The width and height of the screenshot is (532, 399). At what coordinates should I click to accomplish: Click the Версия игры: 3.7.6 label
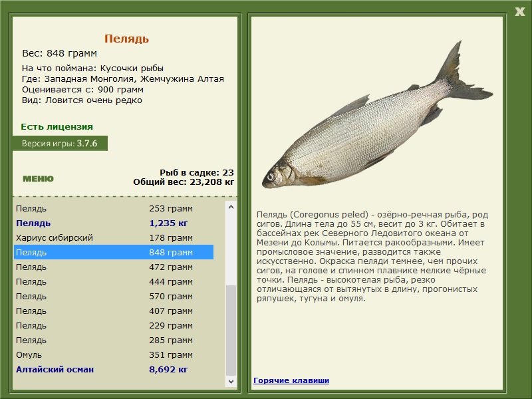[60, 143]
